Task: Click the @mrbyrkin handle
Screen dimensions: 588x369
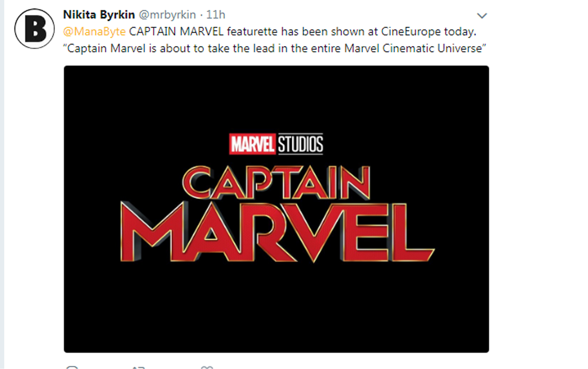Action: tap(167, 15)
